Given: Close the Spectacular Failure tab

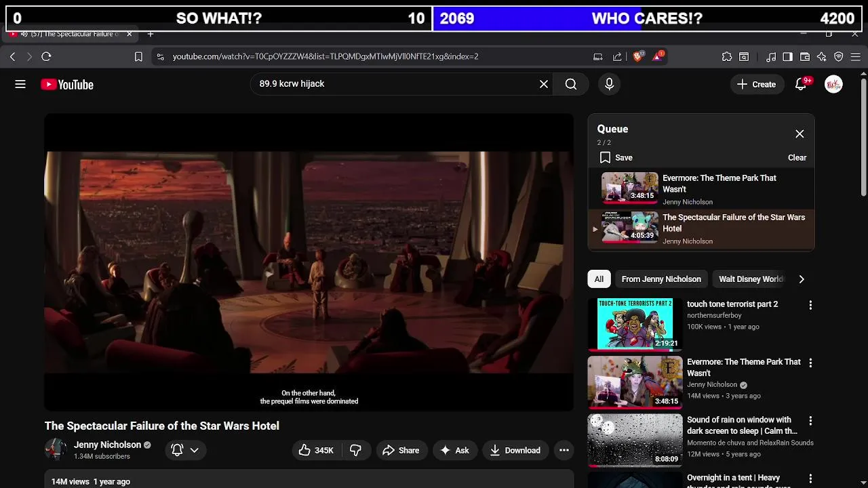Looking at the screenshot, I should coord(129,34).
